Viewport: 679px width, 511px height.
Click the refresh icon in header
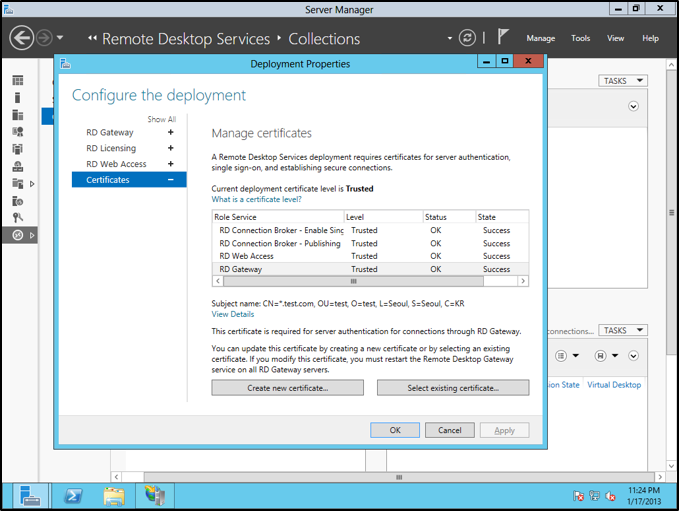coord(467,38)
